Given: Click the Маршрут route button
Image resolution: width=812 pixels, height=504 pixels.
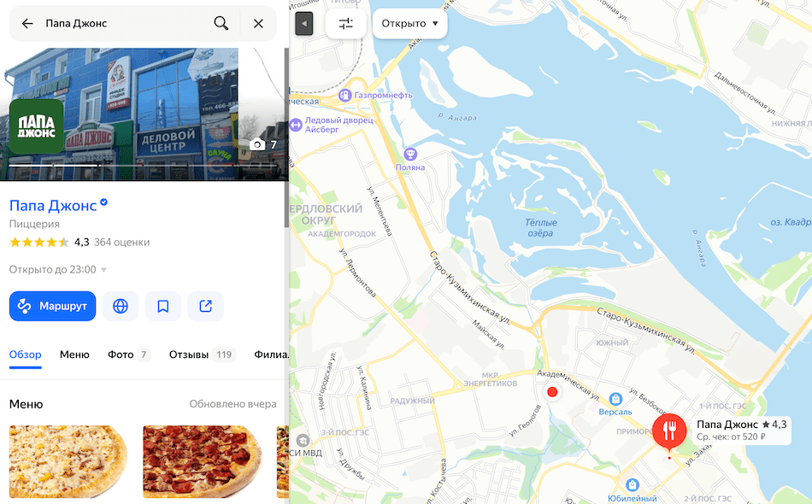Looking at the screenshot, I should pyautogui.click(x=53, y=306).
